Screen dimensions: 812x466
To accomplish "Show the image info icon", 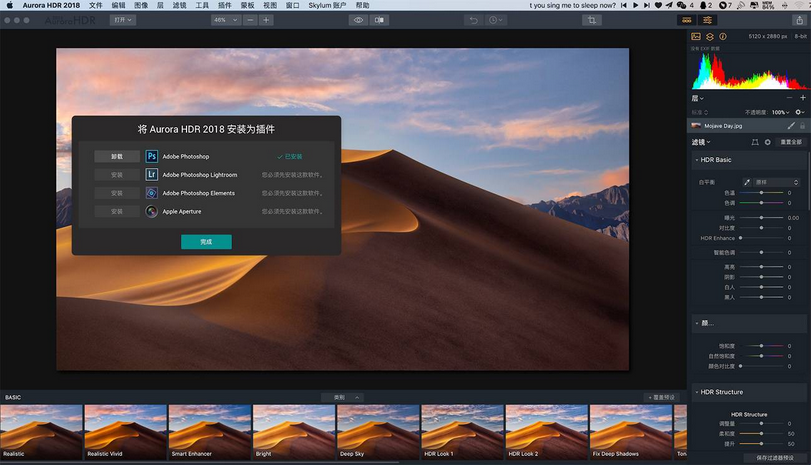I will [x=723, y=37].
